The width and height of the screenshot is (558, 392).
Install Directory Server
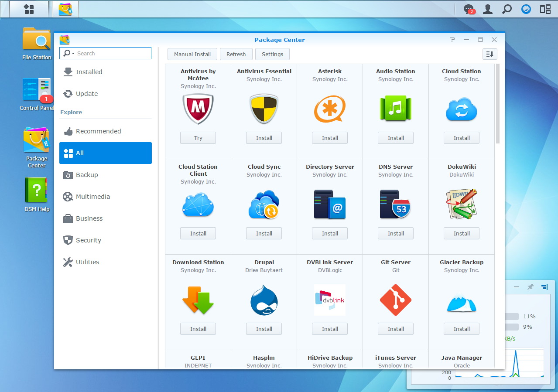(330, 233)
